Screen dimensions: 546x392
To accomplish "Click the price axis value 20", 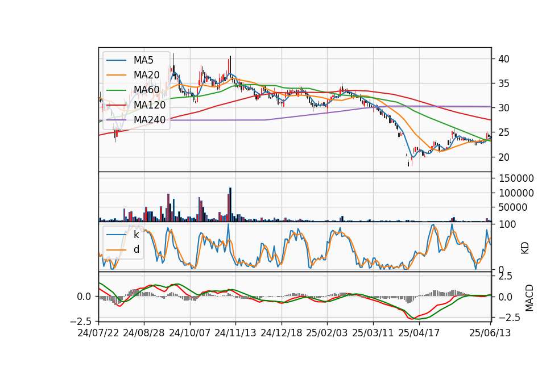I will coord(504,157).
